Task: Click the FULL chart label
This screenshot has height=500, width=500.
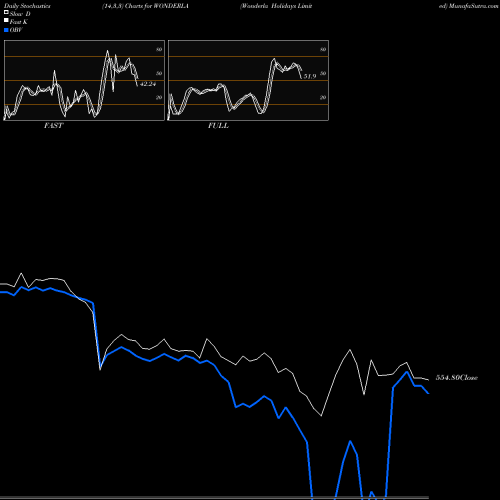Action: (x=218, y=126)
